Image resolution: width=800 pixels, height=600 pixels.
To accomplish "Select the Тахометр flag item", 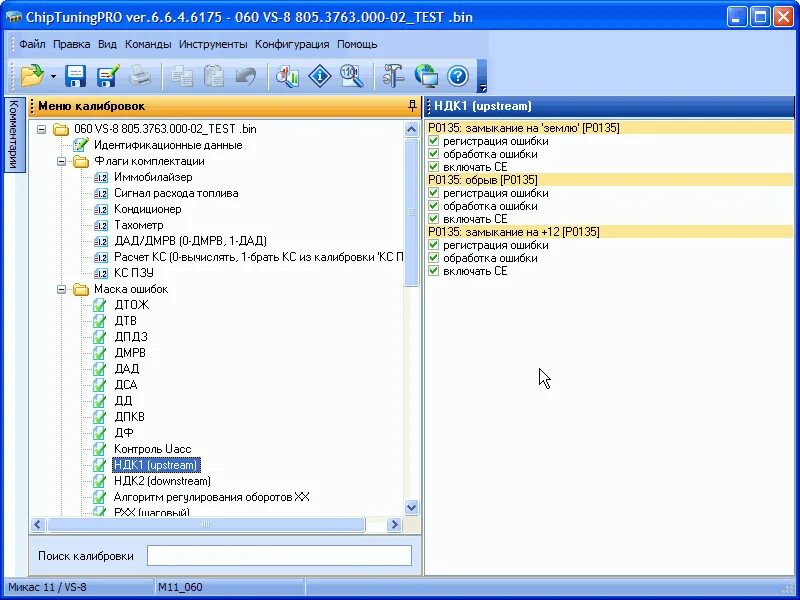I will (x=139, y=225).
